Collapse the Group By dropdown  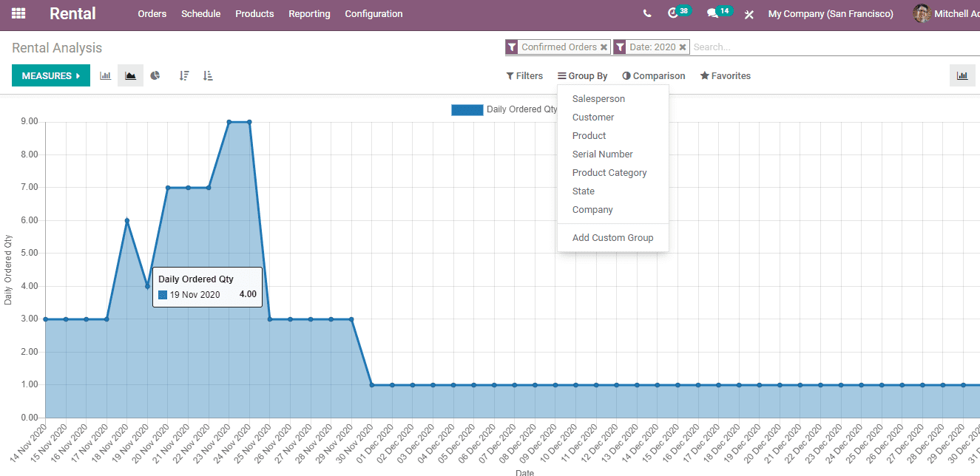tap(583, 76)
